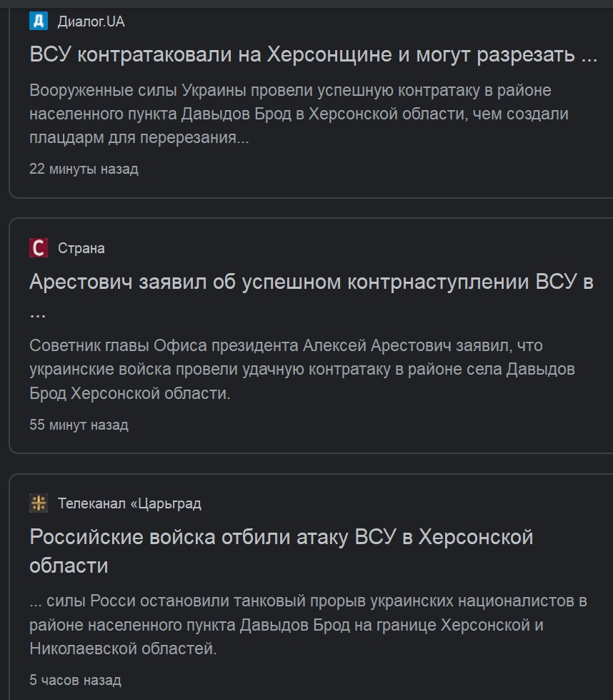Viewport: 613px width, 700px height.
Task: Click the Страна red source icon
Action: [x=39, y=248]
